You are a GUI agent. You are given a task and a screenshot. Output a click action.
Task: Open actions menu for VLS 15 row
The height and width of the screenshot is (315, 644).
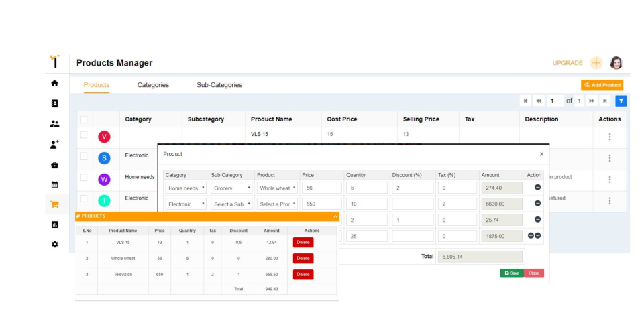point(610,137)
